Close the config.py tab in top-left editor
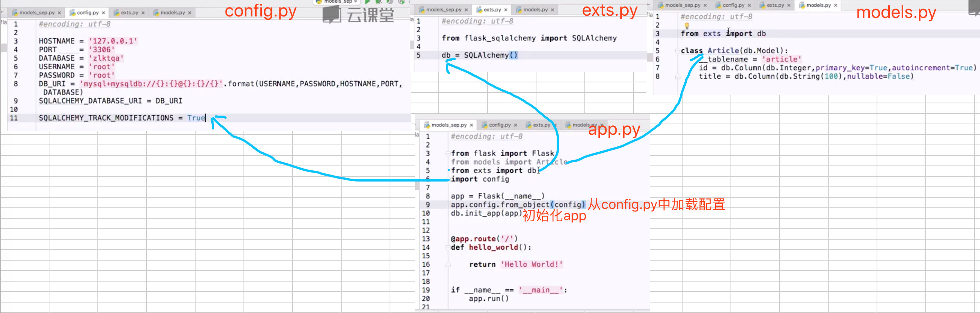Image resolution: width=980 pixels, height=313 pixels. point(103,13)
